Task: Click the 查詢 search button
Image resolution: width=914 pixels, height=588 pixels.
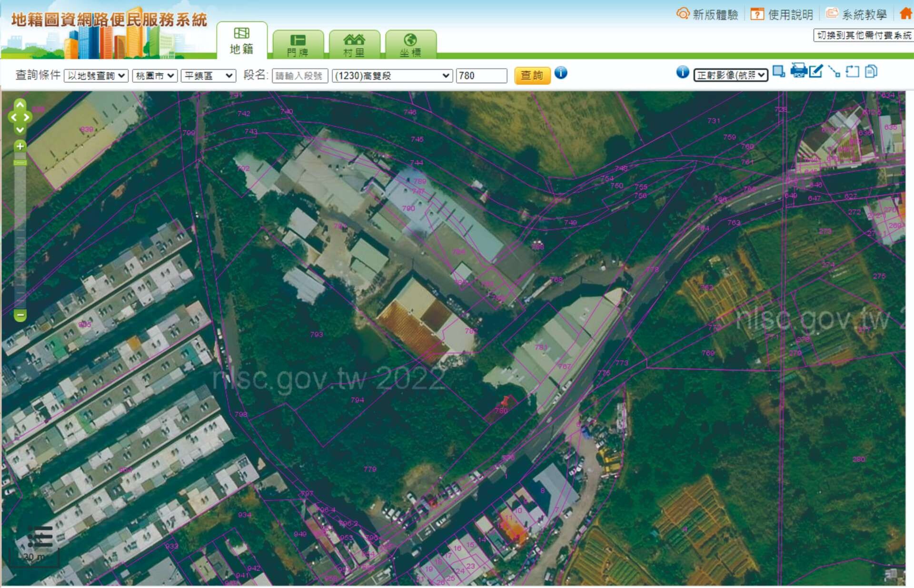Action: coord(532,76)
